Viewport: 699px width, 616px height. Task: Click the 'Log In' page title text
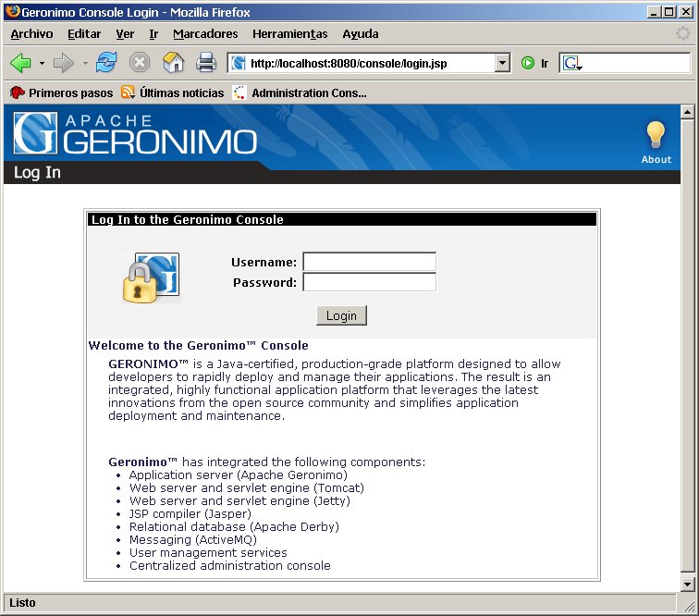37,173
